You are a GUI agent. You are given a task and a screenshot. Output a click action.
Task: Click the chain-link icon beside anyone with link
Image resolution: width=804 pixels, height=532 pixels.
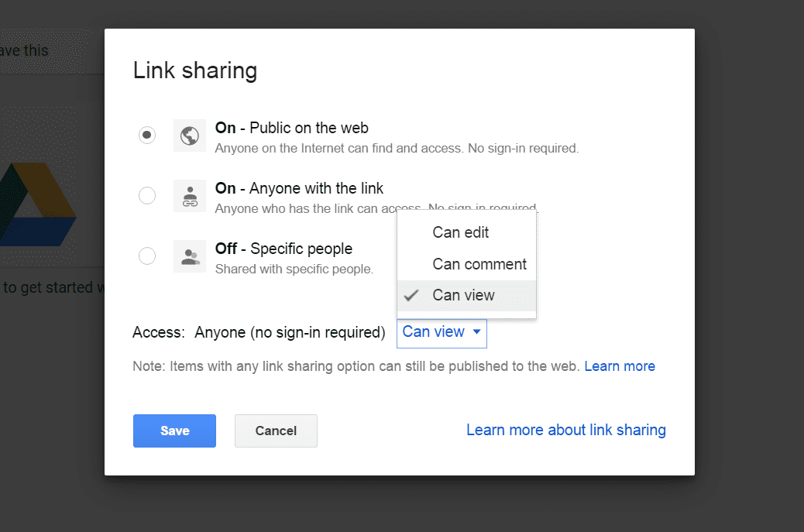189,195
